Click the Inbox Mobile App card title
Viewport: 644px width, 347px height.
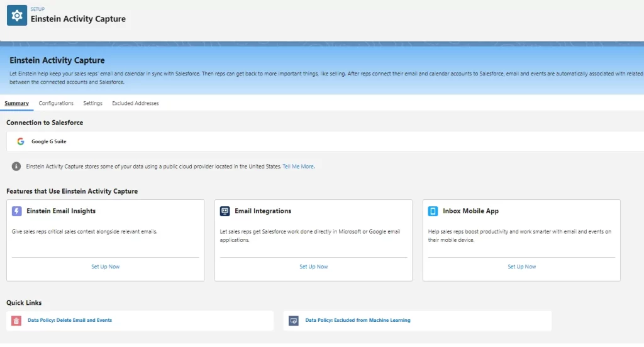click(x=470, y=211)
